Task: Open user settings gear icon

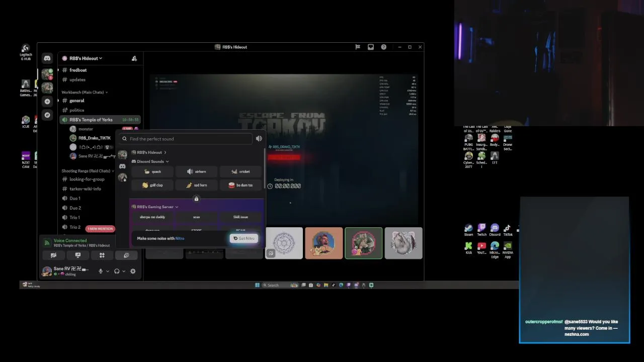Action: (x=133, y=271)
